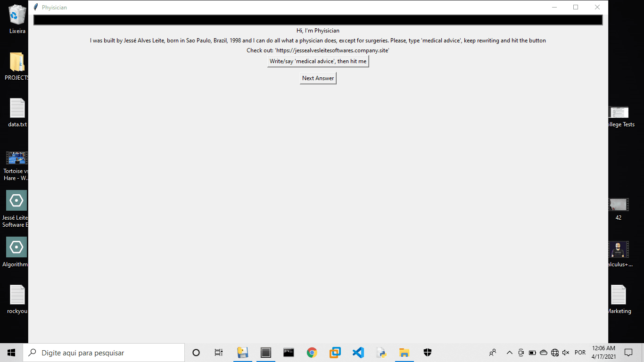The width and height of the screenshot is (644, 362).
Task: Open Windows Security shield in taskbar
Action: click(427, 353)
